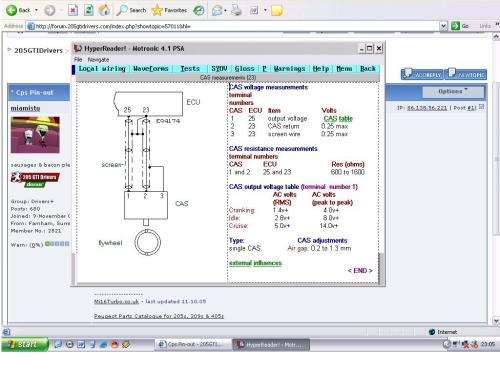Click the Edit document toolbar icon
500x375 pixels.
[254, 10]
